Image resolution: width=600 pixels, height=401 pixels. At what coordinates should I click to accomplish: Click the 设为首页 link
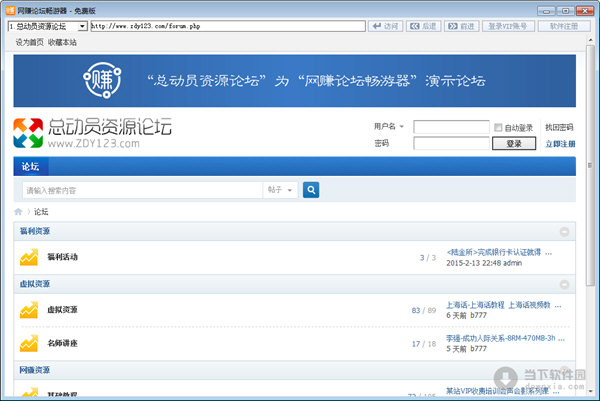(x=29, y=42)
